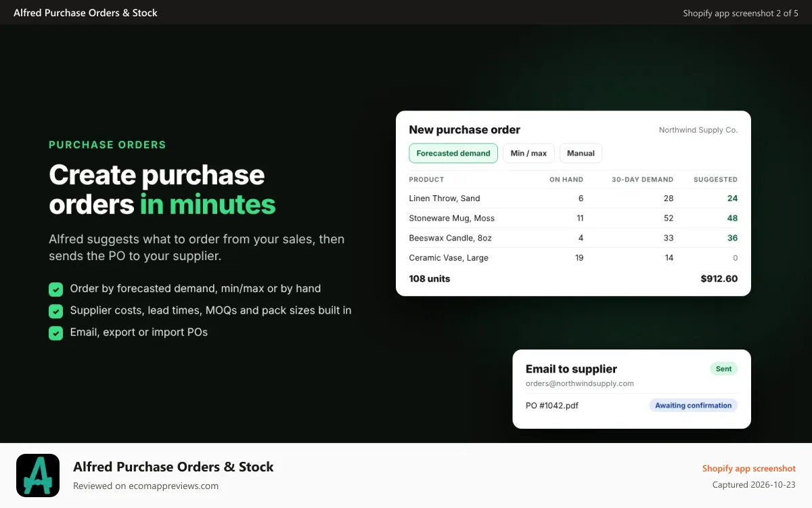
Task: Click the SUGGESTED column header
Action: [x=715, y=179]
